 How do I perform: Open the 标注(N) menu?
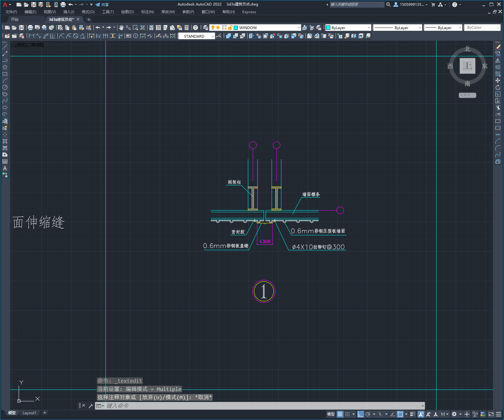click(x=147, y=12)
